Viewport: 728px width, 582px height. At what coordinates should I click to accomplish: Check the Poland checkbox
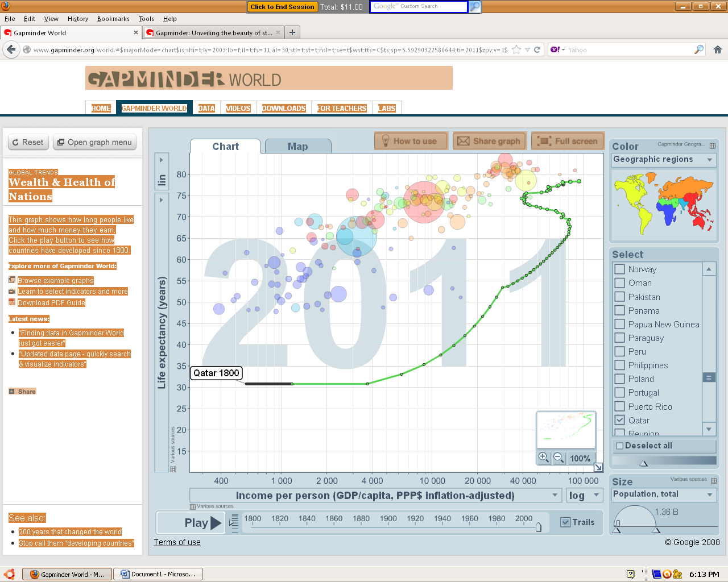pyautogui.click(x=620, y=379)
